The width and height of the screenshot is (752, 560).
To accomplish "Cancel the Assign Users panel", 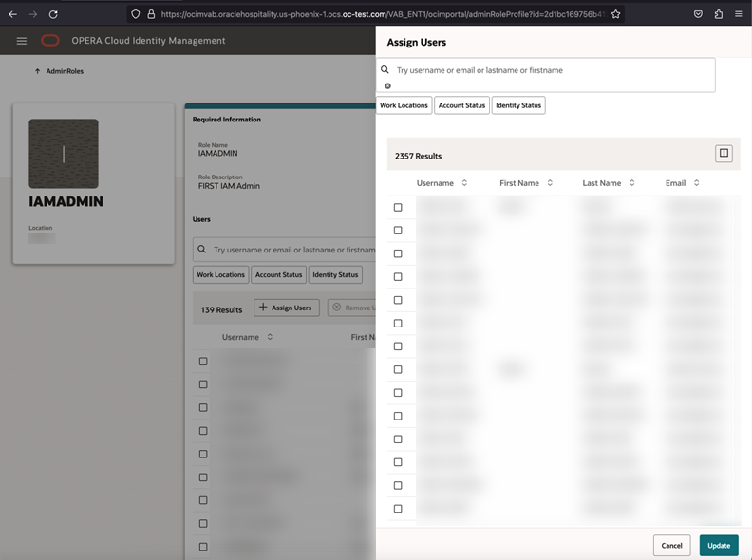I will click(671, 546).
